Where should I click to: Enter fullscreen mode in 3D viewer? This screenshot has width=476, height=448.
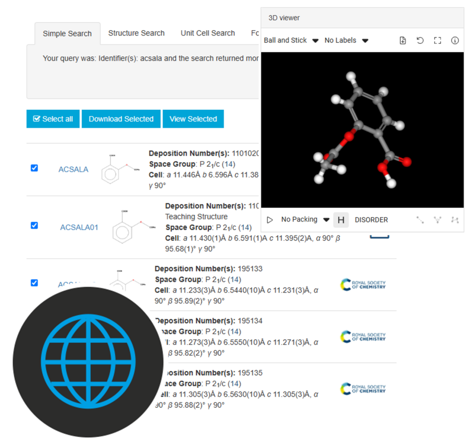tap(437, 40)
